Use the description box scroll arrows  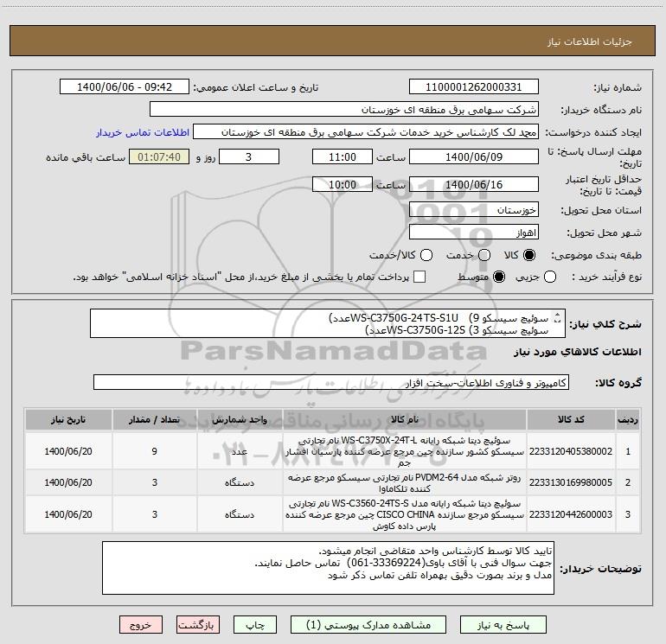pos(558,317)
